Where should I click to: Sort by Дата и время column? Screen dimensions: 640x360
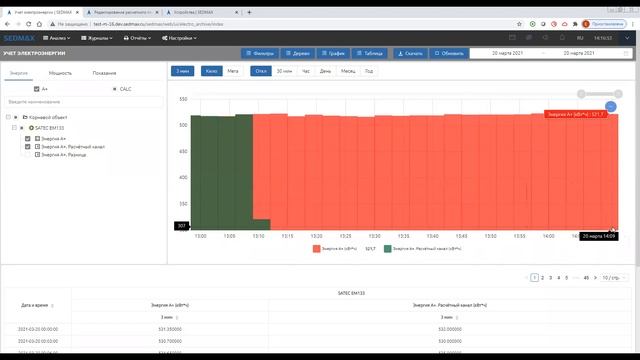52,305
